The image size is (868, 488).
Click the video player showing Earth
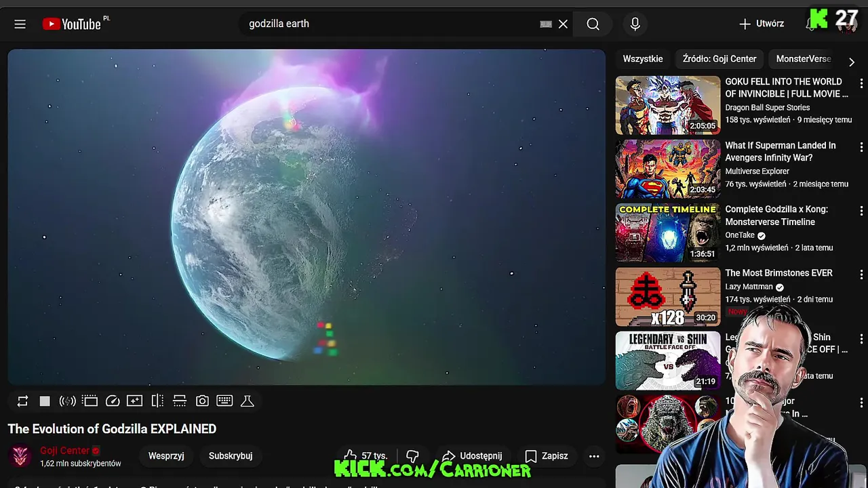(x=307, y=217)
